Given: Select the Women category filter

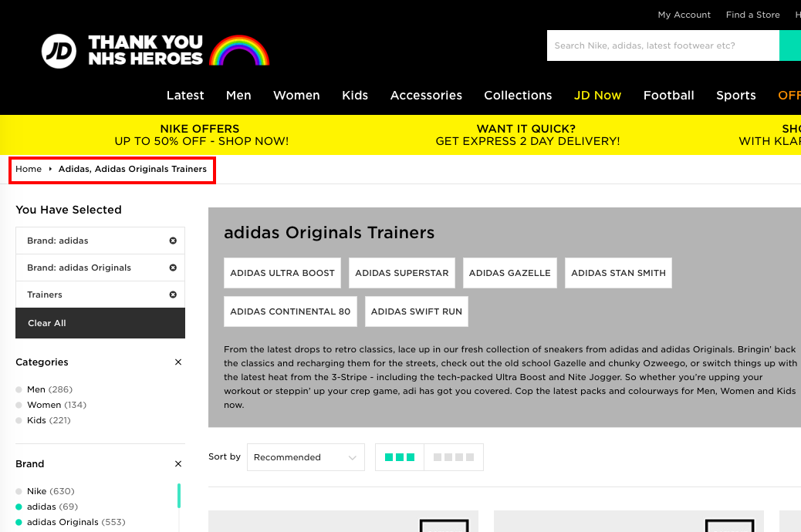Looking at the screenshot, I should pyautogui.click(x=51, y=405).
